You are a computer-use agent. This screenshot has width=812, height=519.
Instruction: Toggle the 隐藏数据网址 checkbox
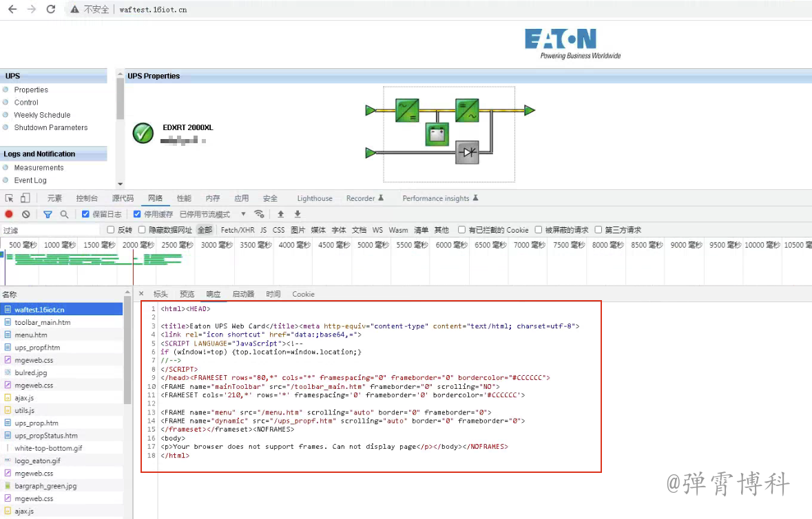click(141, 230)
